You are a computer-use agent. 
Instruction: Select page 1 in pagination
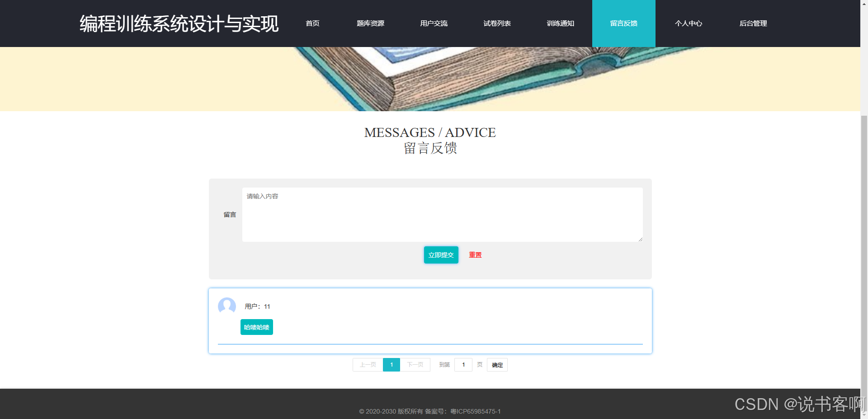pyautogui.click(x=392, y=365)
